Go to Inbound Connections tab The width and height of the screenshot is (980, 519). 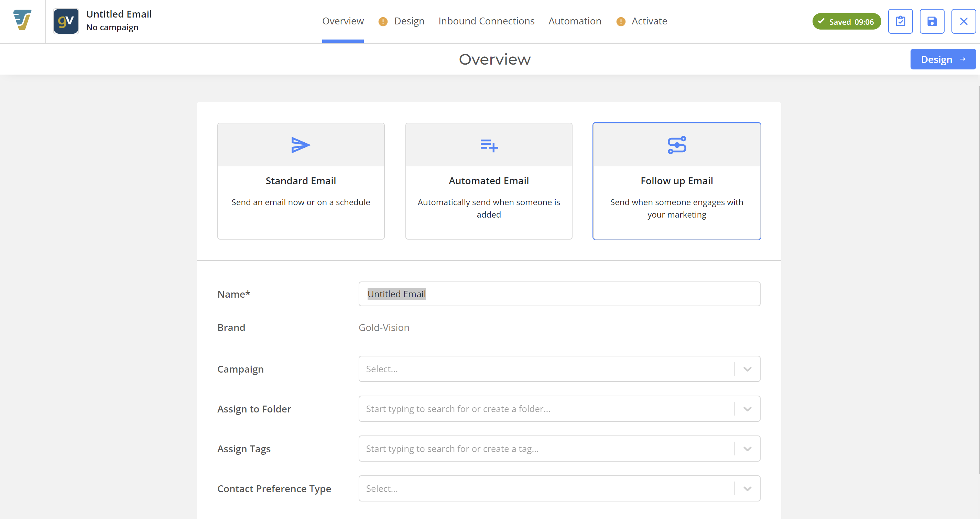coord(486,21)
